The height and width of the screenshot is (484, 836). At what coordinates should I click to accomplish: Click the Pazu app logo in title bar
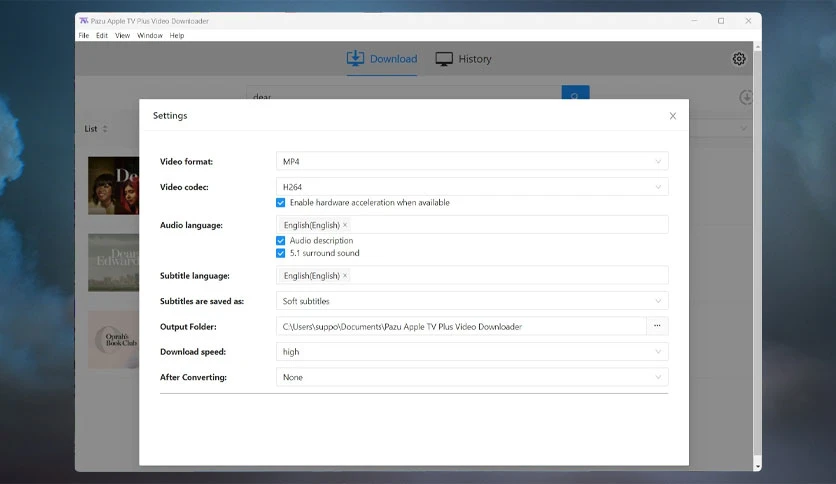(84, 21)
